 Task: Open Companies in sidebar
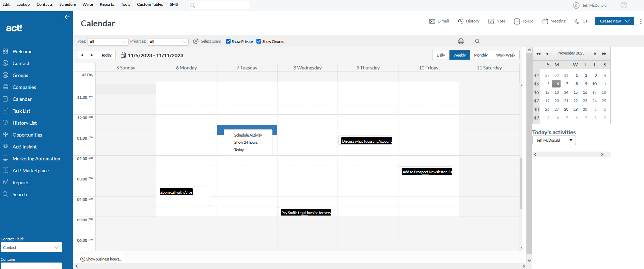pos(24,87)
